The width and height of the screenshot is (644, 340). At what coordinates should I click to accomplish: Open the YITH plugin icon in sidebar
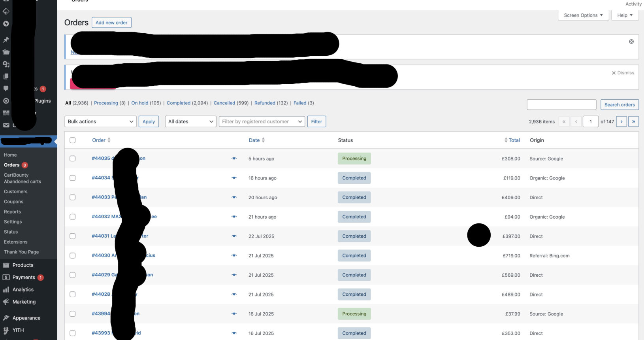[x=6, y=330]
